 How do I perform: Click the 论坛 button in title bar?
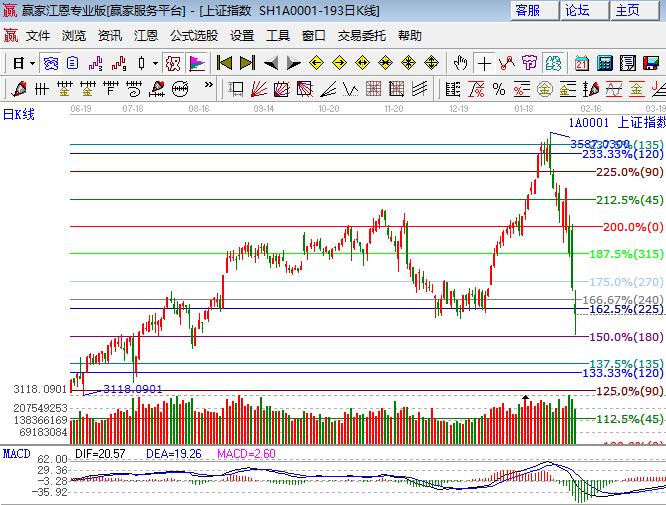tap(577, 10)
